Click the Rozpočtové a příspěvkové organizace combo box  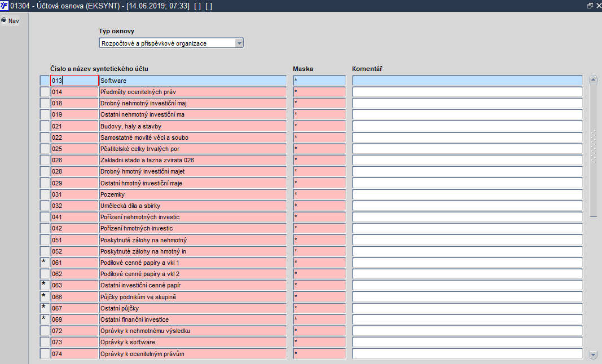point(171,43)
